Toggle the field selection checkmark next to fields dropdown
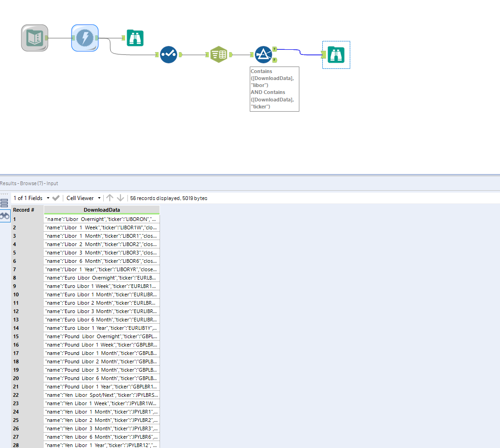Screen dimensions: 500x448 click(x=55, y=198)
